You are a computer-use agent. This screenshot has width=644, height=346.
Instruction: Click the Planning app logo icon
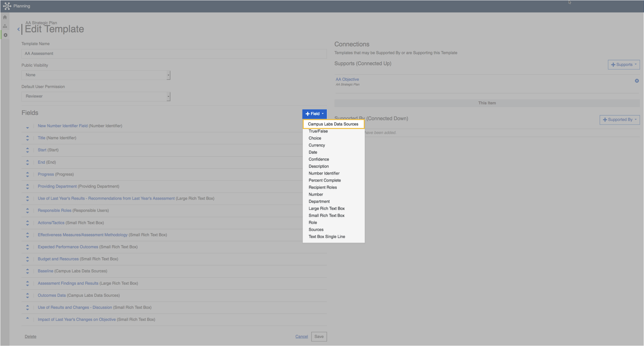(x=7, y=6)
